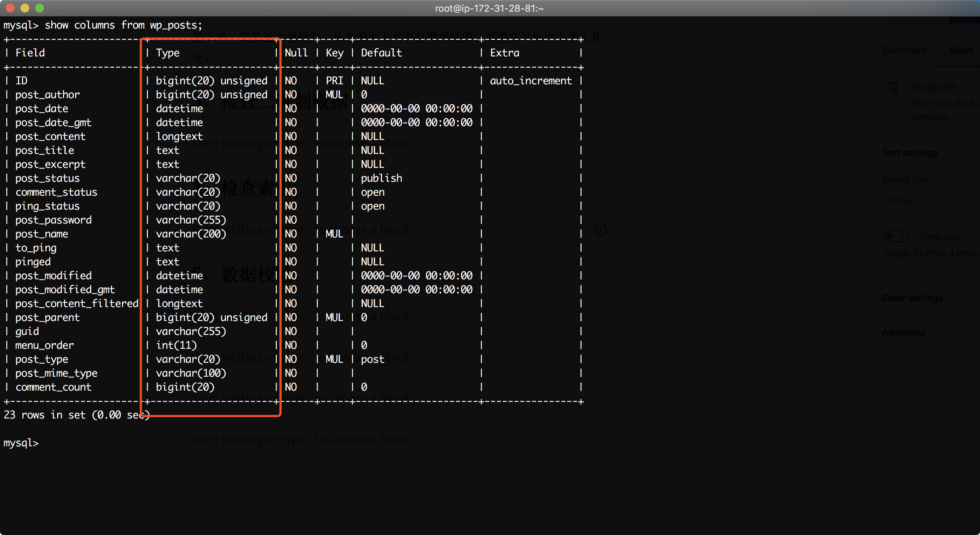Viewport: 980px width, 535px height.
Task: Click the Type column header
Action: click(x=167, y=53)
